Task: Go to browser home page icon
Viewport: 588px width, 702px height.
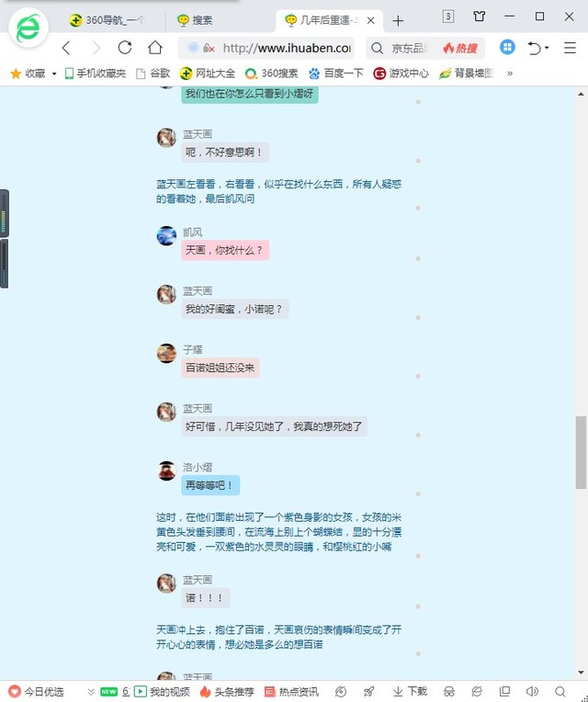Action: [154, 48]
